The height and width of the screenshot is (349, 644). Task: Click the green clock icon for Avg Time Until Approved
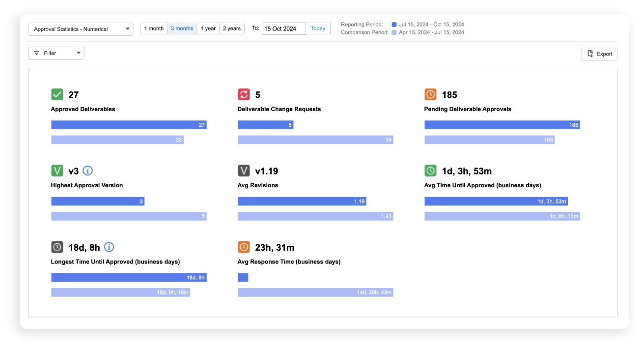pyautogui.click(x=430, y=171)
